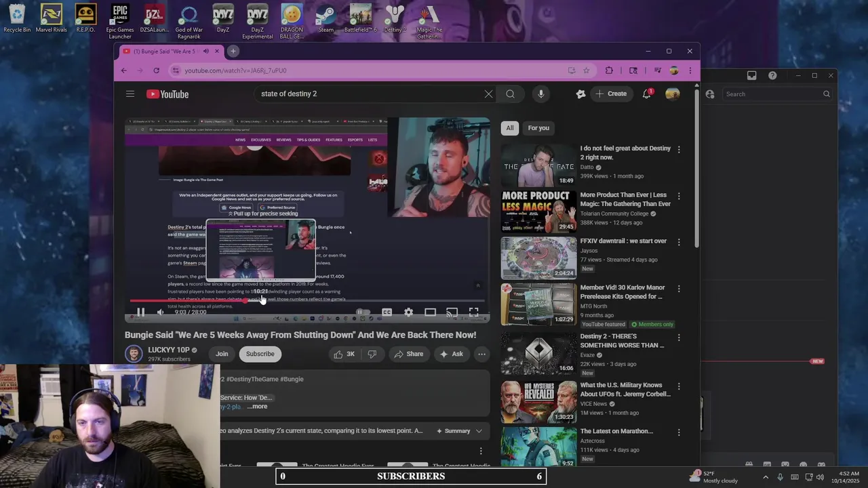Expand the AI Summary chevron

click(479, 431)
